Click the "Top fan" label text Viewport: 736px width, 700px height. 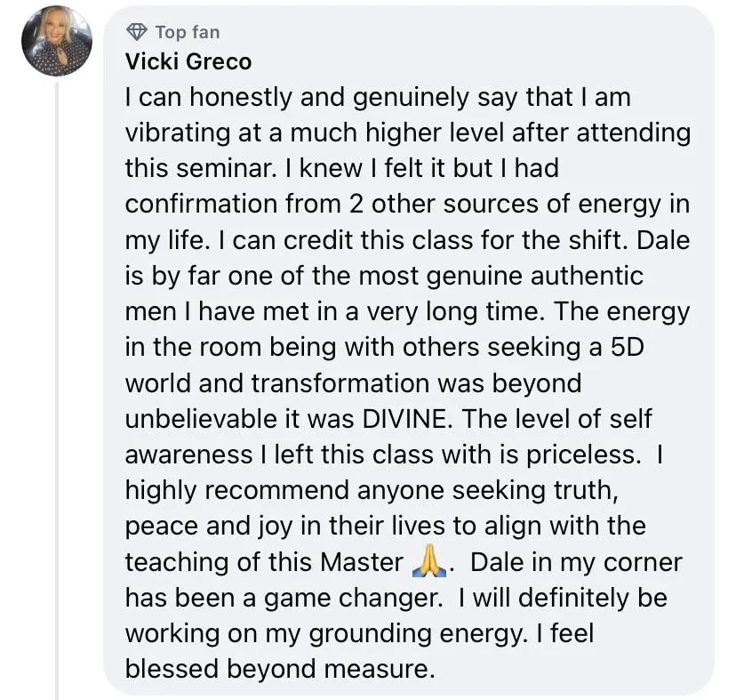188,32
